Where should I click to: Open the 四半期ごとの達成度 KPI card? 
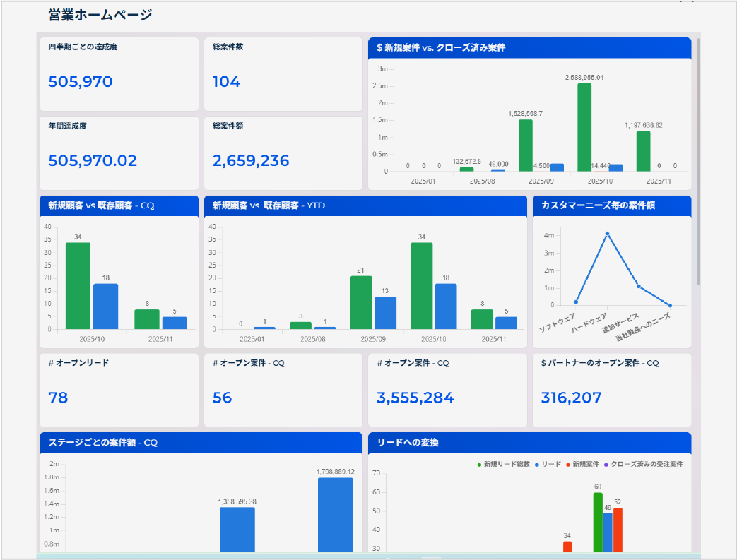click(119, 74)
